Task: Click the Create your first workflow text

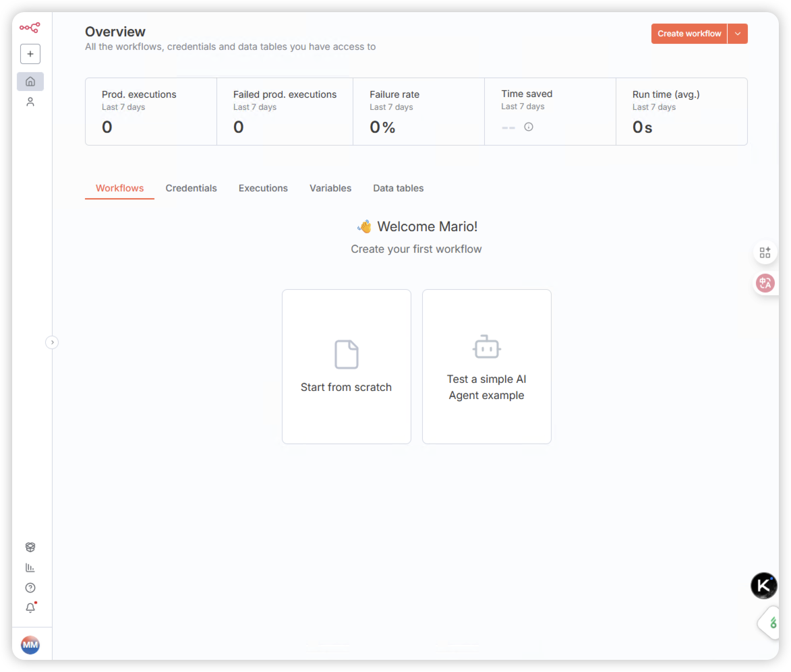Action: (x=416, y=249)
